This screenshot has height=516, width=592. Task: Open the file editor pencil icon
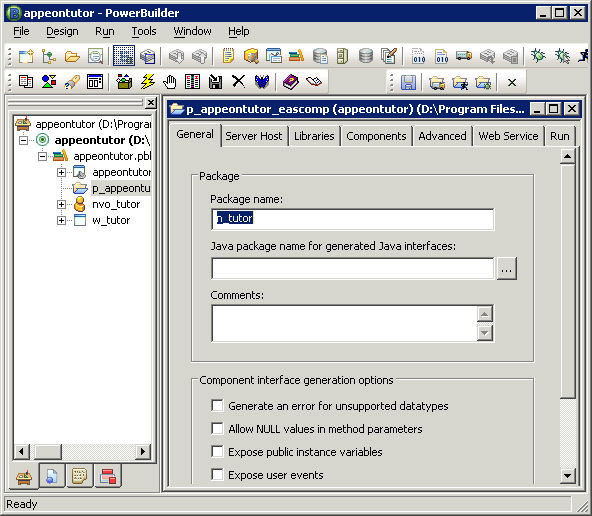389,56
